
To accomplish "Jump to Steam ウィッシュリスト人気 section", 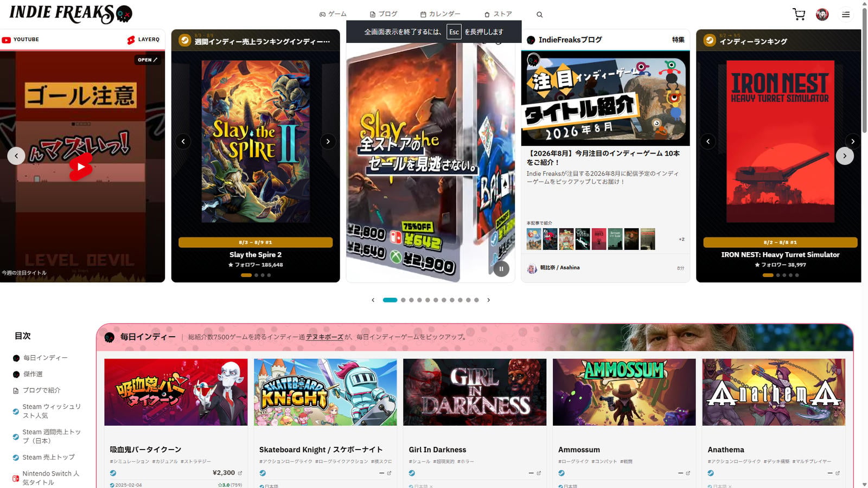I will [x=47, y=411].
